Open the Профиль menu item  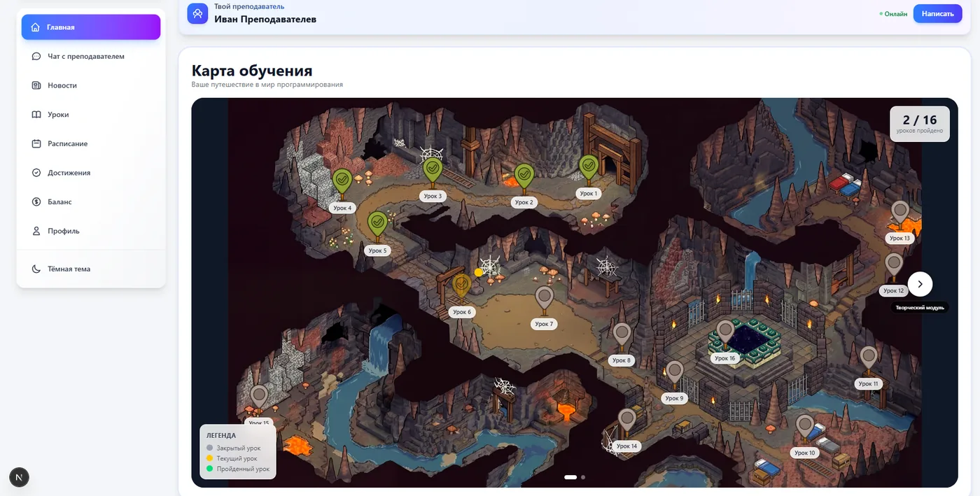91,231
